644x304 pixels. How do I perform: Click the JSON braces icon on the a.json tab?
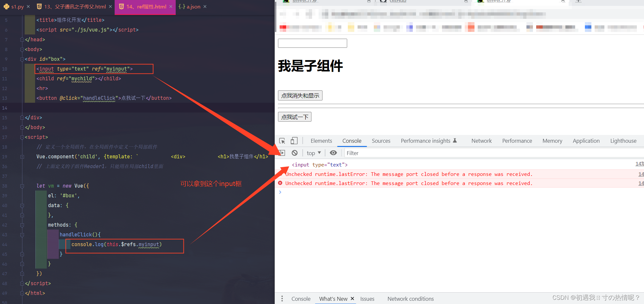(182, 7)
